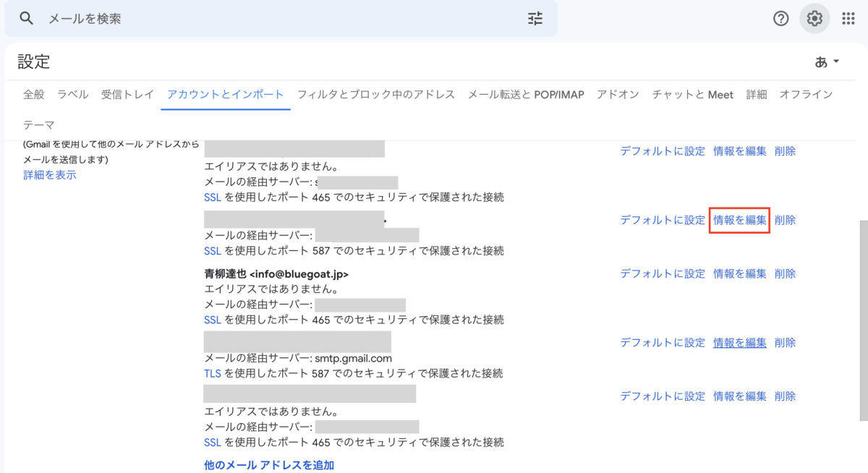
Task: Open フィルタとブロック中のアドレス tab
Action: pos(376,95)
